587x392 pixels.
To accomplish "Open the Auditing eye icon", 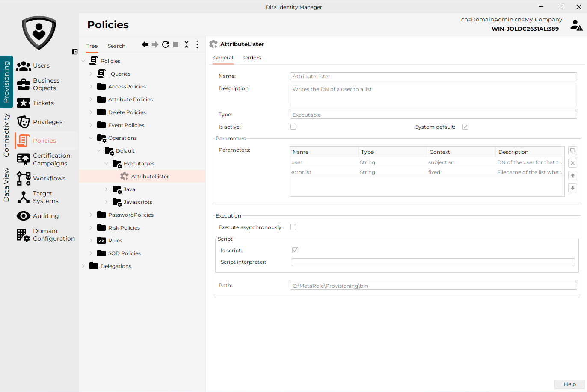I will (x=24, y=216).
